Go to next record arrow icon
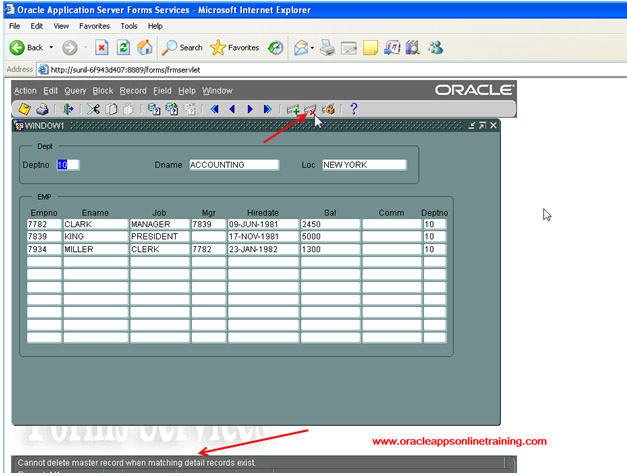 tap(250, 109)
